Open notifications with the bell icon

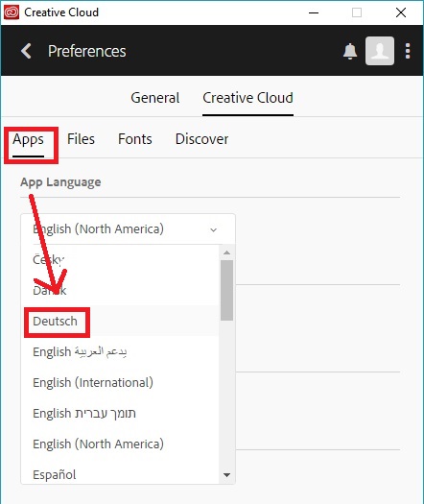click(x=350, y=51)
